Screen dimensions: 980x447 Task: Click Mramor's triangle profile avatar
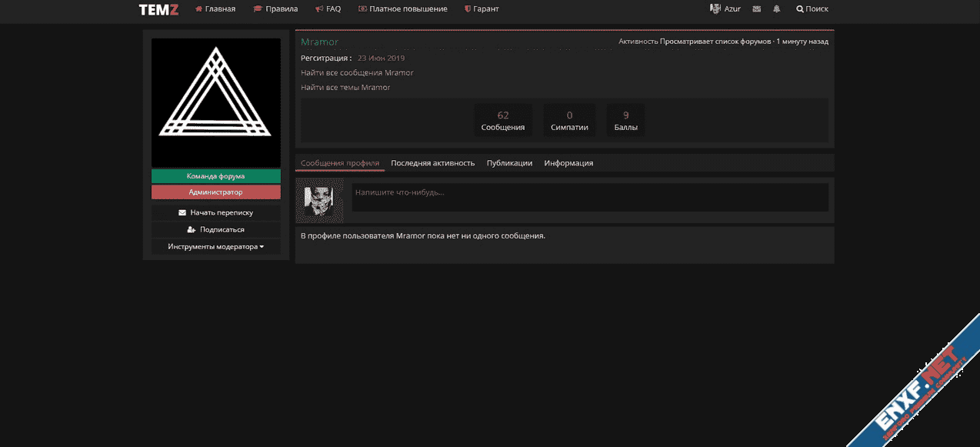[215, 102]
